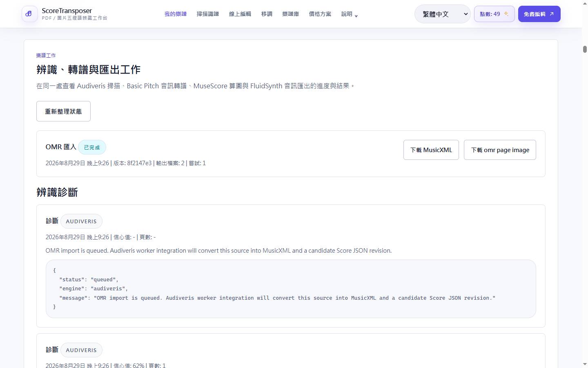The height and width of the screenshot is (368, 588).
Task: Click the 點數: 49 credits button
Action: point(494,14)
